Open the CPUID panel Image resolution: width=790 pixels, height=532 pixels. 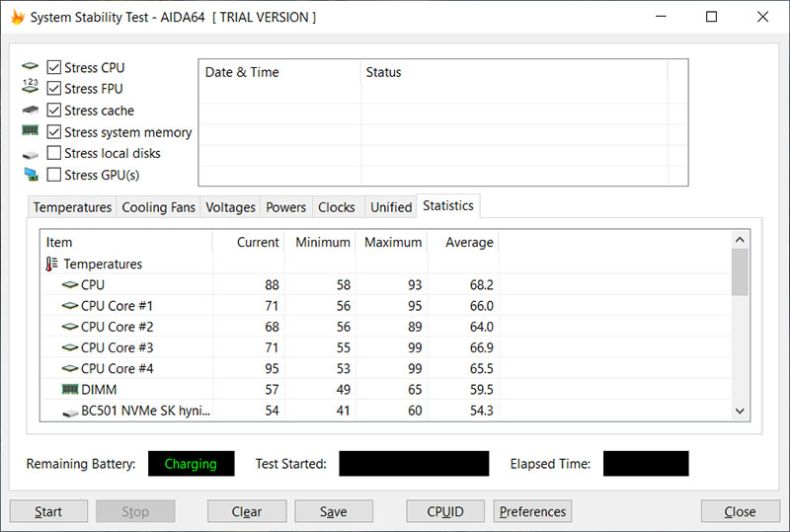point(445,511)
